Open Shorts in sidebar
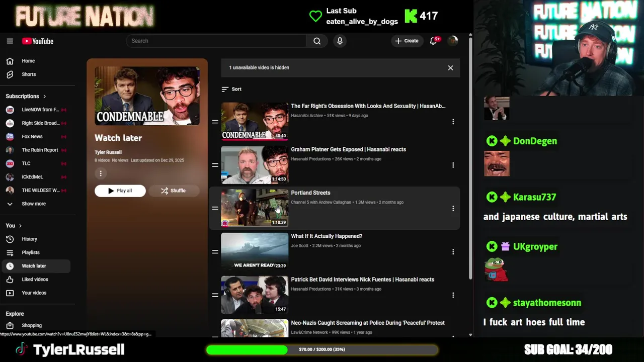This screenshot has height=362, width=644. coord(35,74)
